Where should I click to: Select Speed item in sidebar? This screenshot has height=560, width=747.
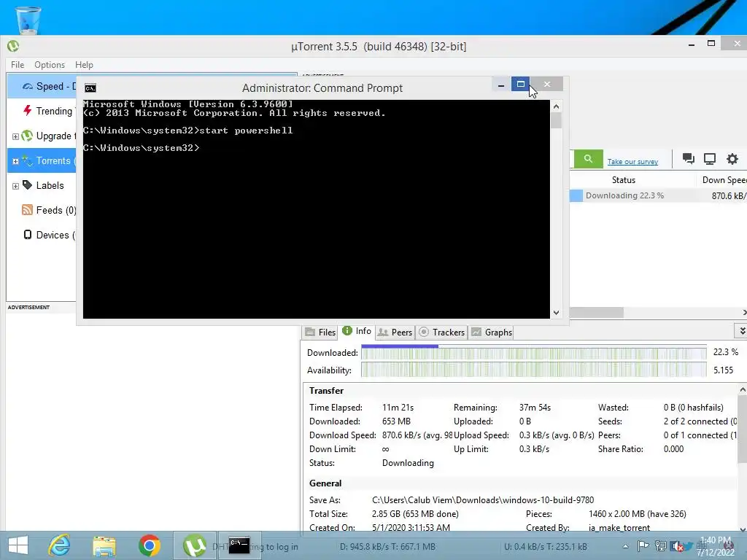tap(42, 86)
